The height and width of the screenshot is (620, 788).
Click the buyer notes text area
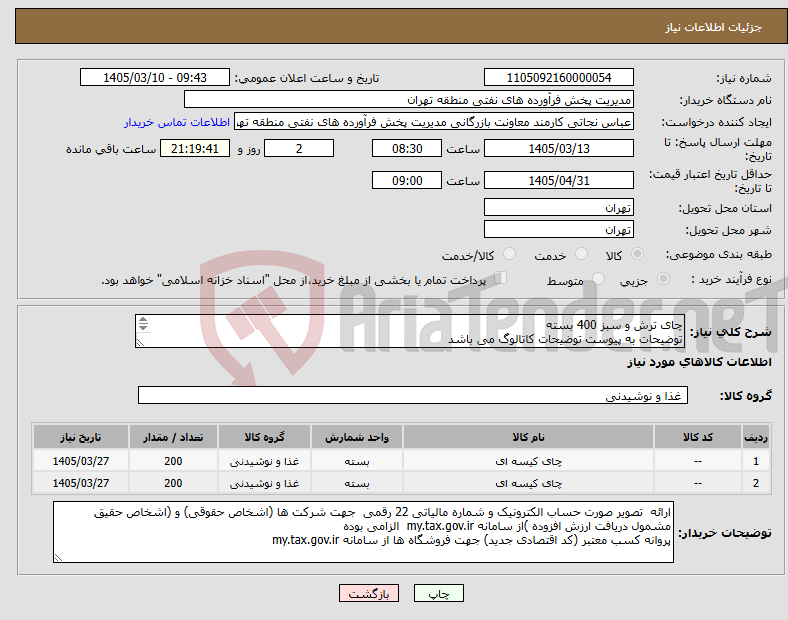[363, 532]
